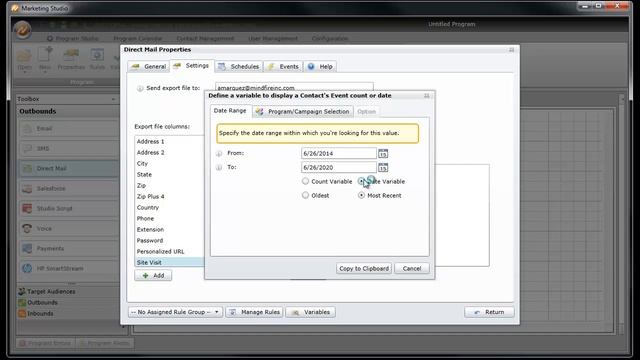The width and height of the screenshot is (640, 360).
Task: Click the To date input field
Action: pyautogui.click(x=338, y=167)
